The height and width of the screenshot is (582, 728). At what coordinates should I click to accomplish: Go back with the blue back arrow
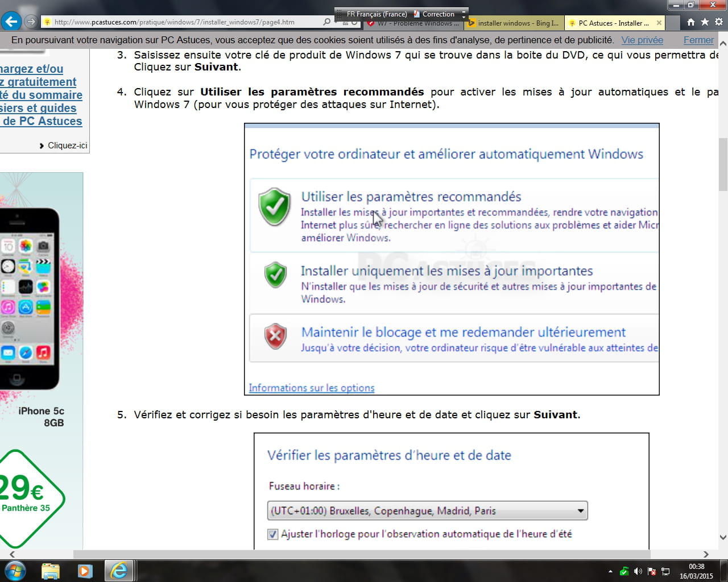[11, 22]
